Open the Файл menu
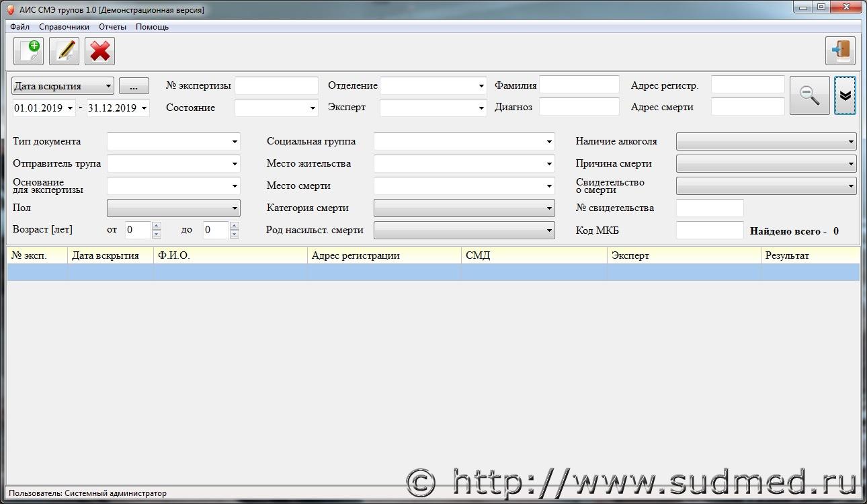The height and width of the screenshot is (504, 867). [20, 27]
